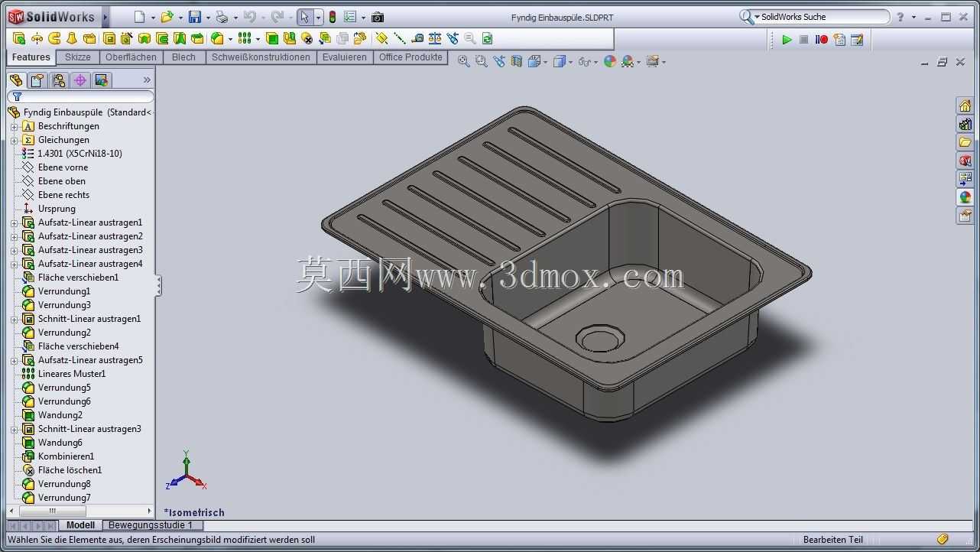Open the ConfigurationManager tab

tap(59, 80)
